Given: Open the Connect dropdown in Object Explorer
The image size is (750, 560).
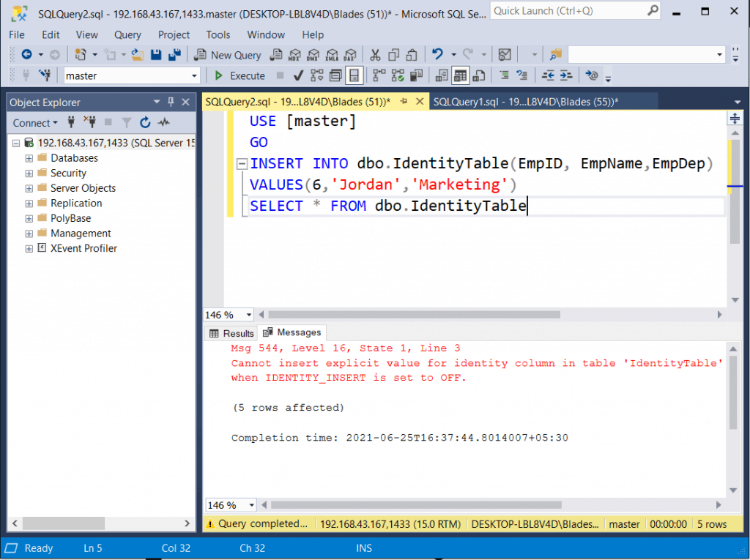Looking at the screenshot, I should pos(35,122).
